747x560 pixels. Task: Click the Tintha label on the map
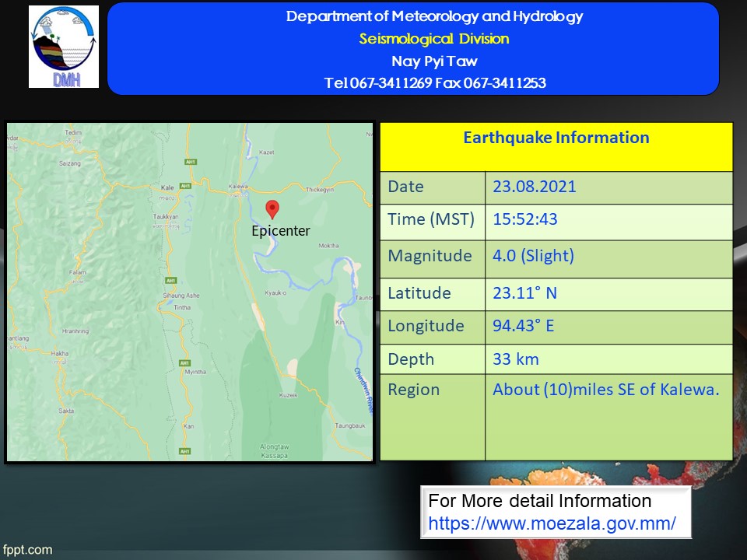click(x=182, y=308)
